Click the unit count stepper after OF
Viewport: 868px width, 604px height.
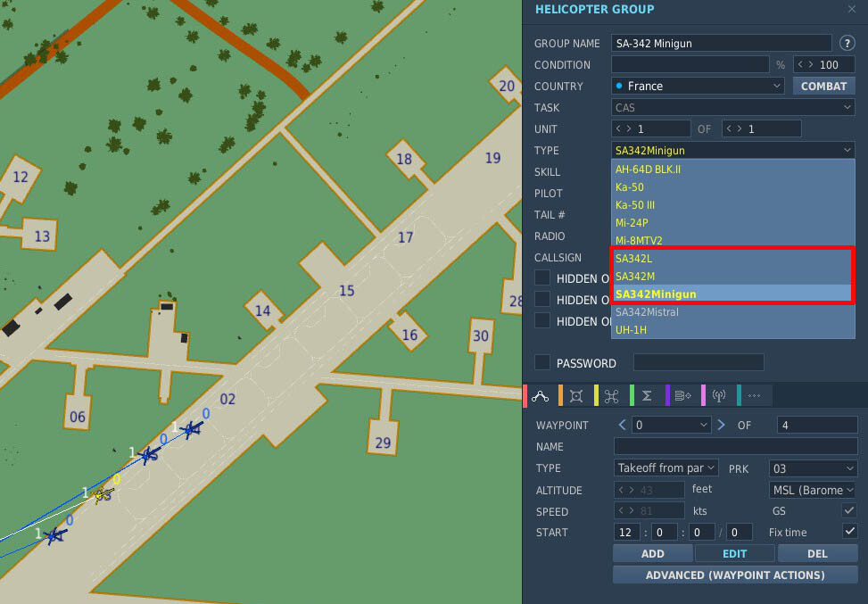click(761, 129)
